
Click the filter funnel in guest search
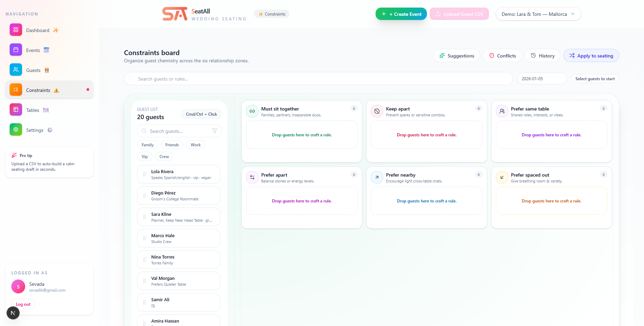point(214,131)
